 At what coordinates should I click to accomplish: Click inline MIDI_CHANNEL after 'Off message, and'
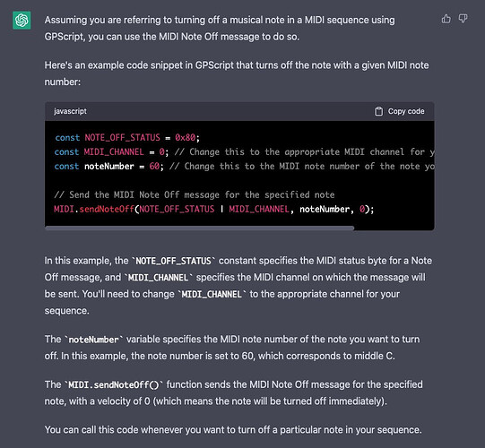(x=158, y=278)
